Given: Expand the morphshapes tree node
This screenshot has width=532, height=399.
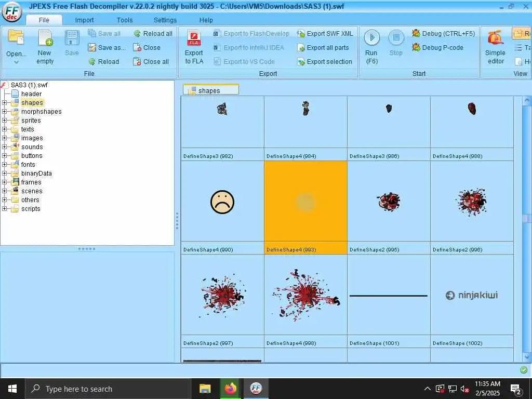Looking at the screenshot, I should point(4,111).
